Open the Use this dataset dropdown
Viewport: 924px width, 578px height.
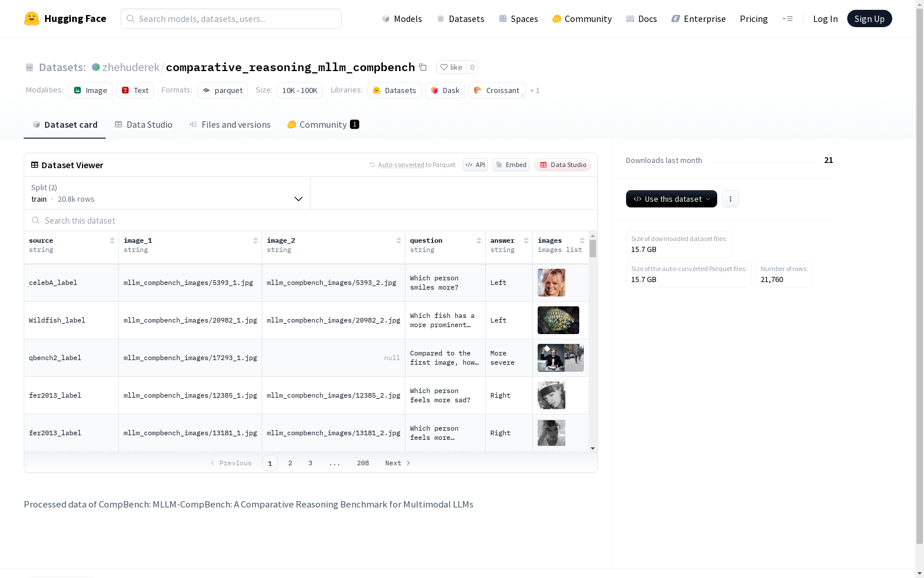click(x=672, y=199)
